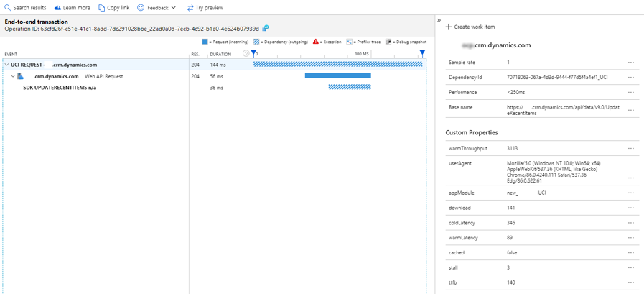The image size is (644, 294).
Task: Click the Copy link label
Action: click(x=118, y=8)
